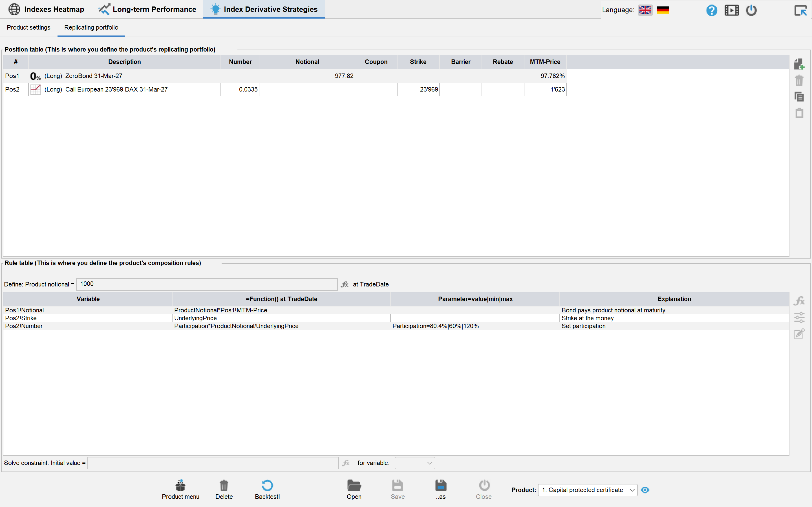Switch to Product settings tab
The width and height of the screenshot is (812, 507).
[28, 28]
